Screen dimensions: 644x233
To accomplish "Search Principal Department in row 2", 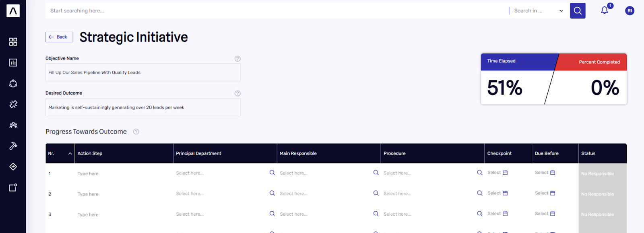I will click(x=272, y=193).
